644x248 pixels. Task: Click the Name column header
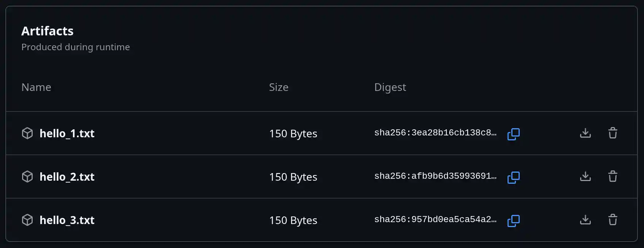click(x=36, y=87)
